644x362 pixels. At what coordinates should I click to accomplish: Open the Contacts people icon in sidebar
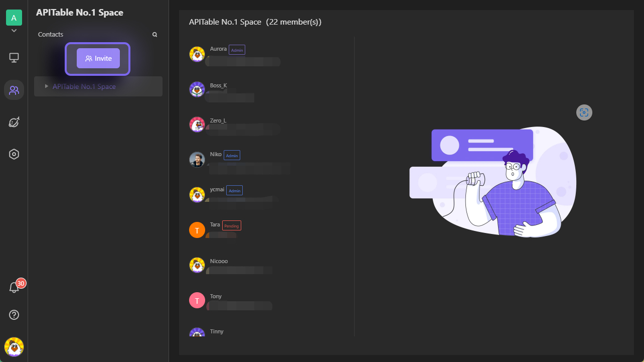click(x=14, y=90)
